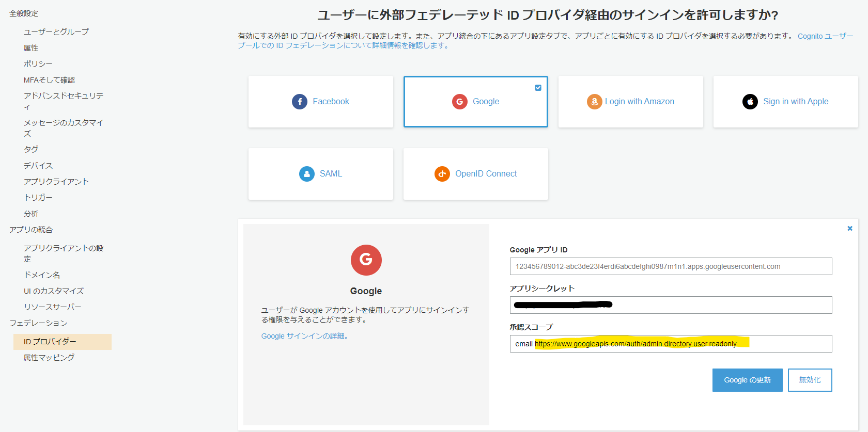The width and height of the screenshot is (868, 432).
Task: Open MFAそして確認 in sidebar
Action: tap(49, 80)
